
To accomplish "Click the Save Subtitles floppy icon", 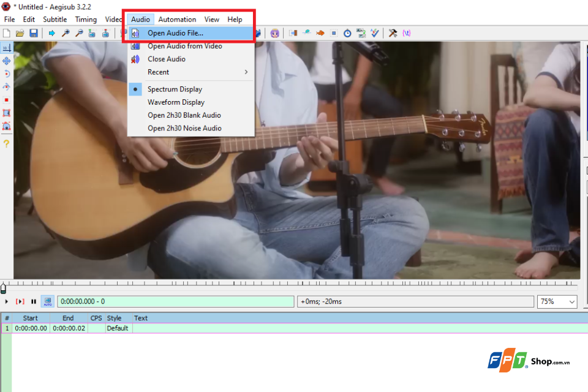I will pos(34,34).
